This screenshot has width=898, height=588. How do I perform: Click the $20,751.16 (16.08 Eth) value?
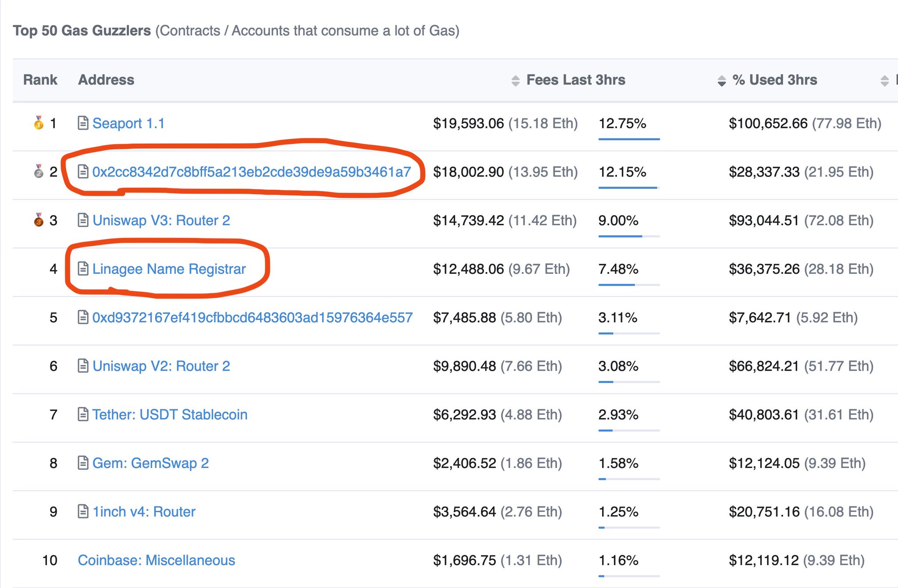click(801, 511)
